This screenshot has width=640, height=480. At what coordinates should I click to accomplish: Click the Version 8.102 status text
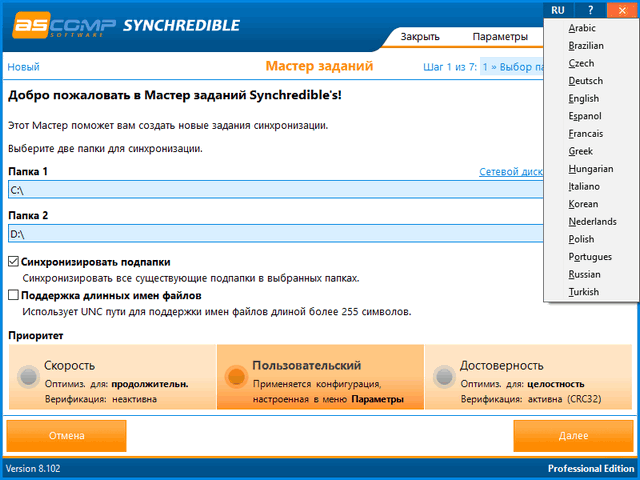pyautogui.click(x=33, y=469)
